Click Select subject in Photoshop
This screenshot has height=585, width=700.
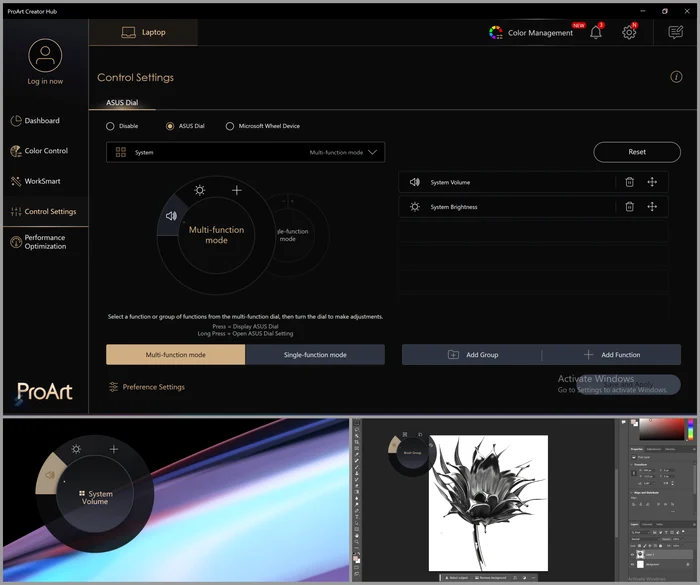pos(456,577)
